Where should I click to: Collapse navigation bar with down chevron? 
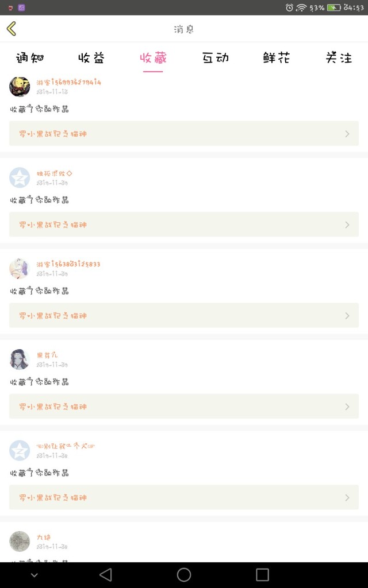click(x=34, y=575)
